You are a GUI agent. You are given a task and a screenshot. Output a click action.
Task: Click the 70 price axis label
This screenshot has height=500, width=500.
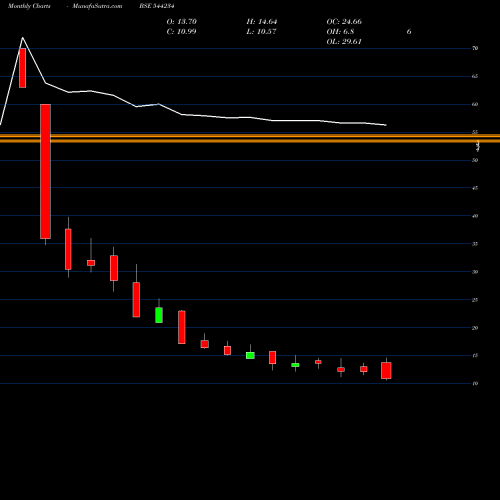coord(475,48)
